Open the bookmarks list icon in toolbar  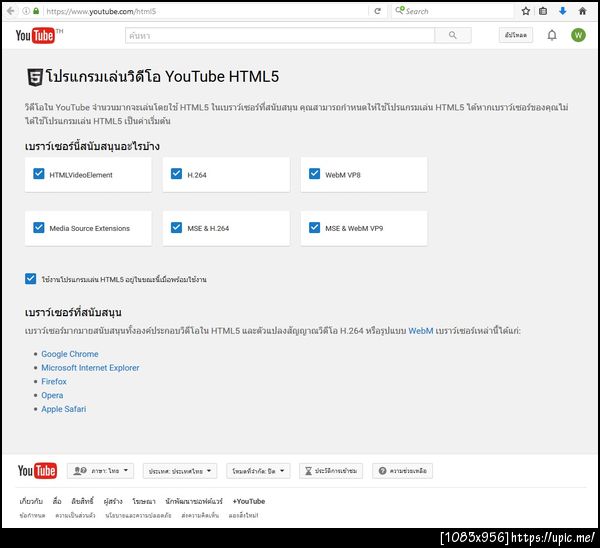tap(543, 11)
